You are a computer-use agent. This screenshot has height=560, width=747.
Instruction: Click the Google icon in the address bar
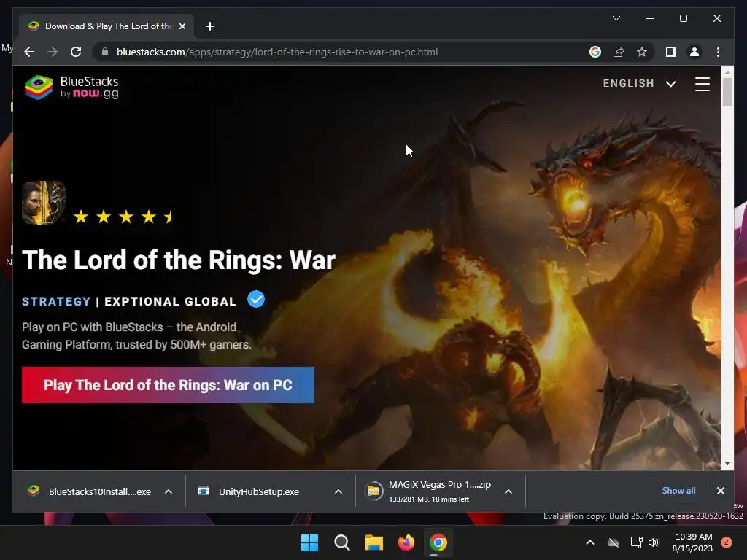pos(595,52)
